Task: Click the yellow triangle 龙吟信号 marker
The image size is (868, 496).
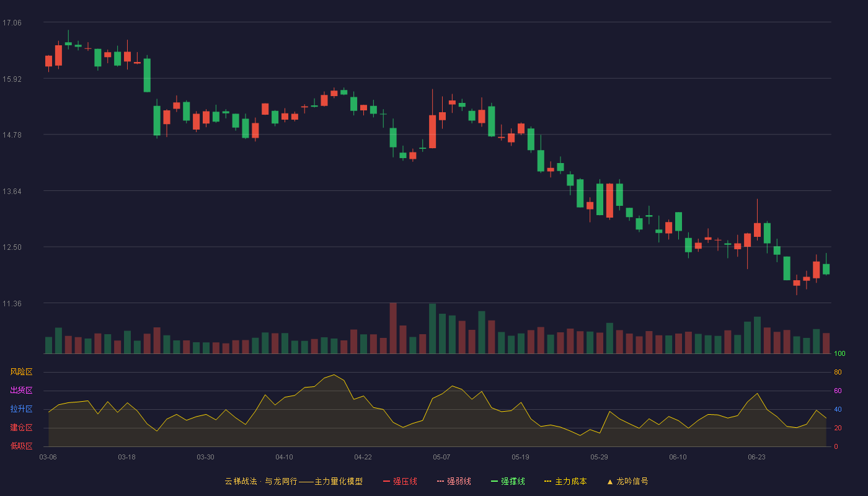Action: pyautogui.click(x=609, y=481)
